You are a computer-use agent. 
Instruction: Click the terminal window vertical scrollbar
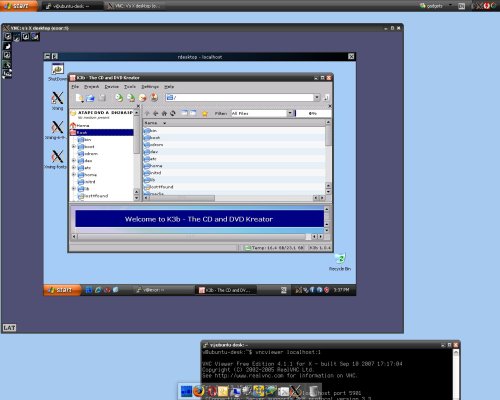(x=456, y=373)
